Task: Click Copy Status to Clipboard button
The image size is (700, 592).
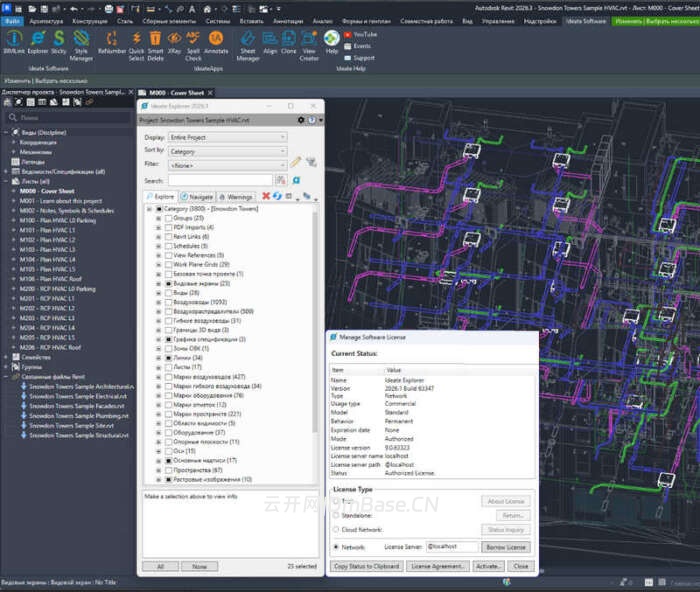Action: pyautogui.click(x=367, y=566)
